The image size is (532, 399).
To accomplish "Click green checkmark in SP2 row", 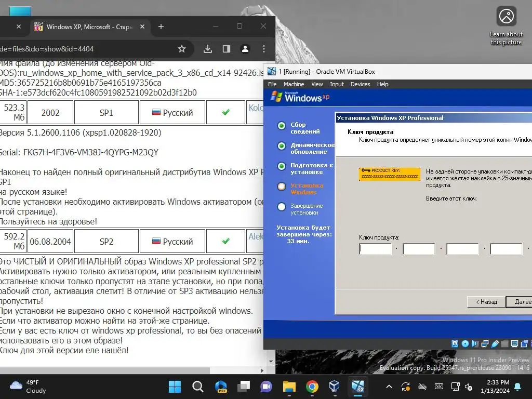I will coord(225,241).
